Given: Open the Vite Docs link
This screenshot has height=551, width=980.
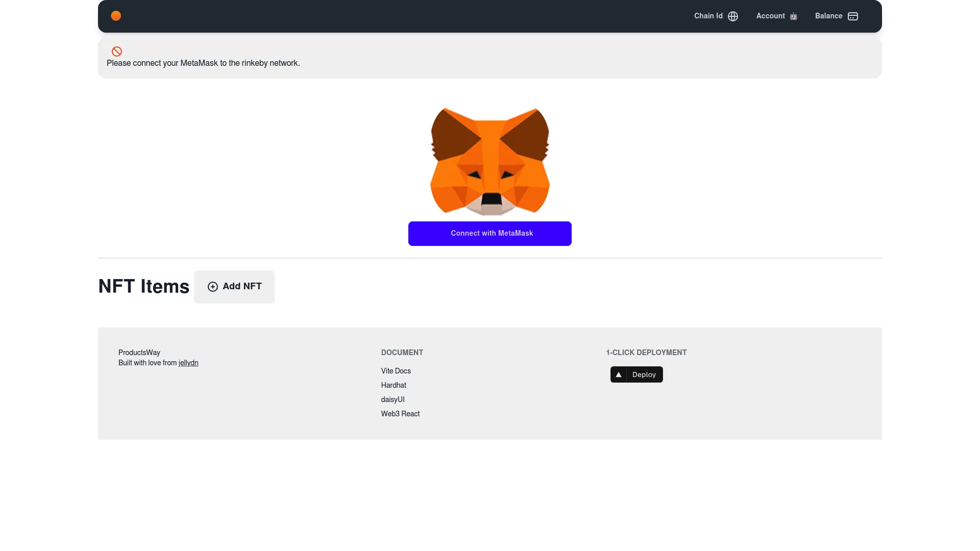Looking at the screenshot, I should (396, 371).
